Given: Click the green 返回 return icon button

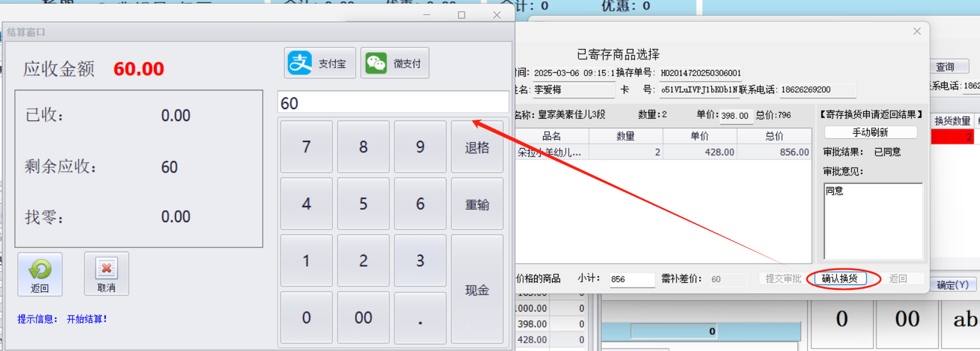Looking at the screenshot, I should pos(40,274).
